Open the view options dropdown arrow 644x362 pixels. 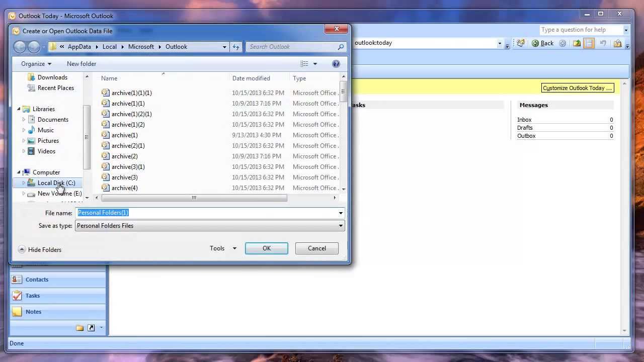[x=315, y=64]
